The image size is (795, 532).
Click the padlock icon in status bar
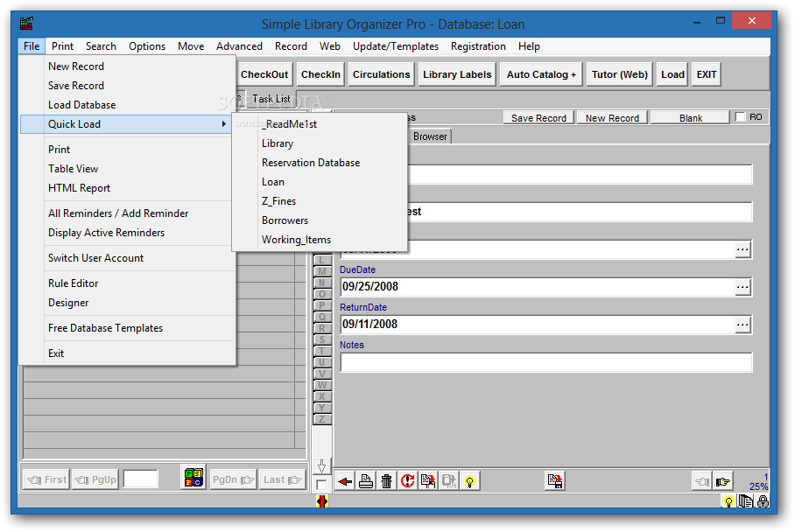tap(763, 501)
